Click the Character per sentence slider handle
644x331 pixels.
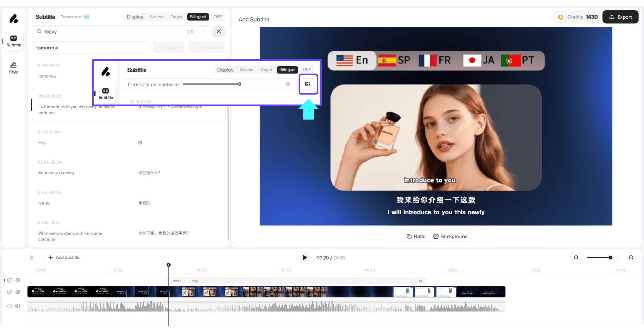pos(240,84)
